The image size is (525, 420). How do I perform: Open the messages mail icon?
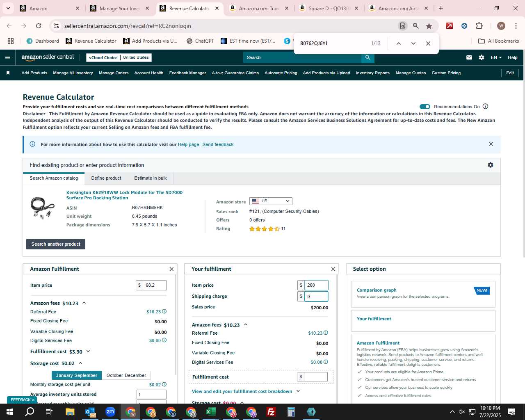pyautogui.click(x=469, y=57)
